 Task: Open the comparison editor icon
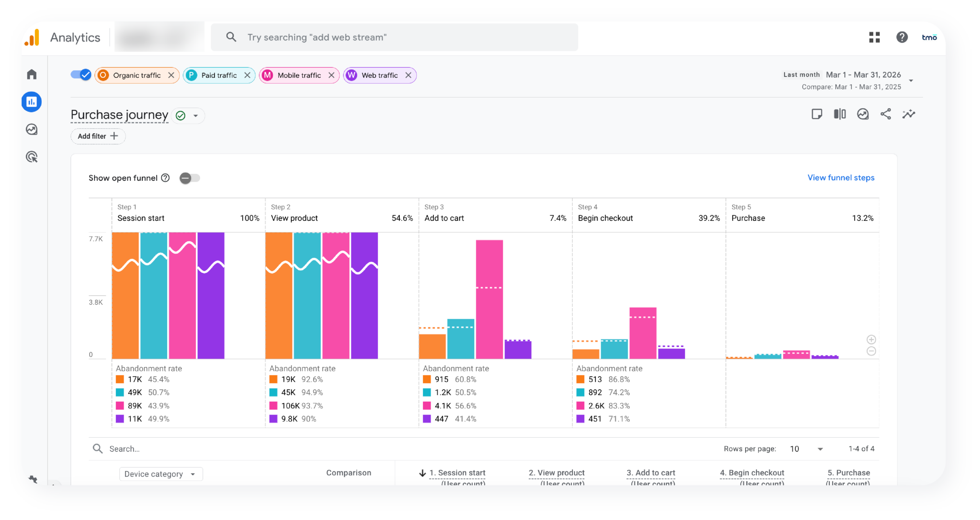[x=840, y=114]
